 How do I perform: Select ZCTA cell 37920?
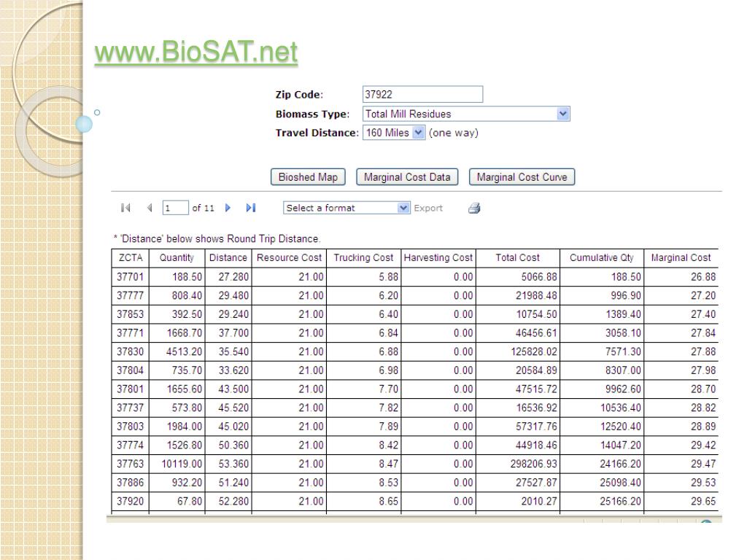pyautogui.click(x=130, y=501)
